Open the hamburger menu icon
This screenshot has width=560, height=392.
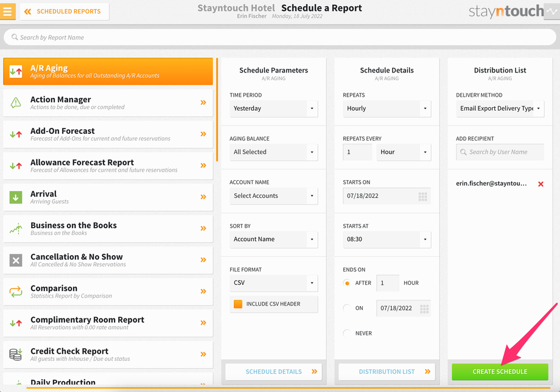point(7,11)
